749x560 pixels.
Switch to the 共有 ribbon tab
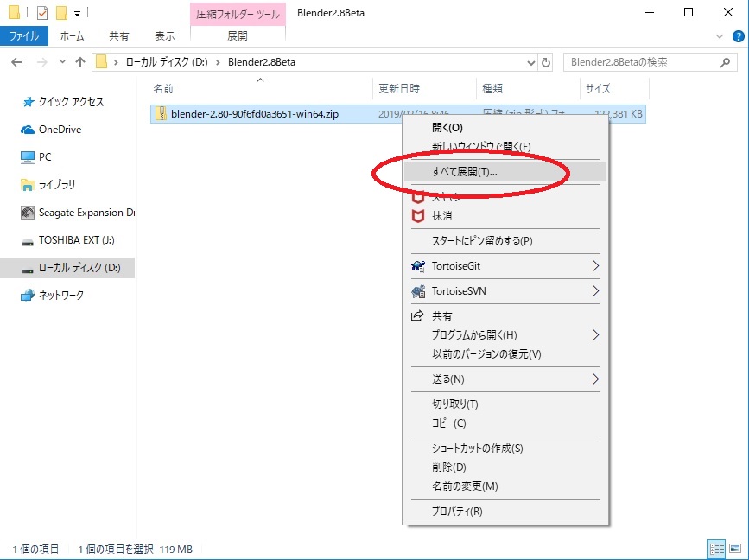[118, 35]
